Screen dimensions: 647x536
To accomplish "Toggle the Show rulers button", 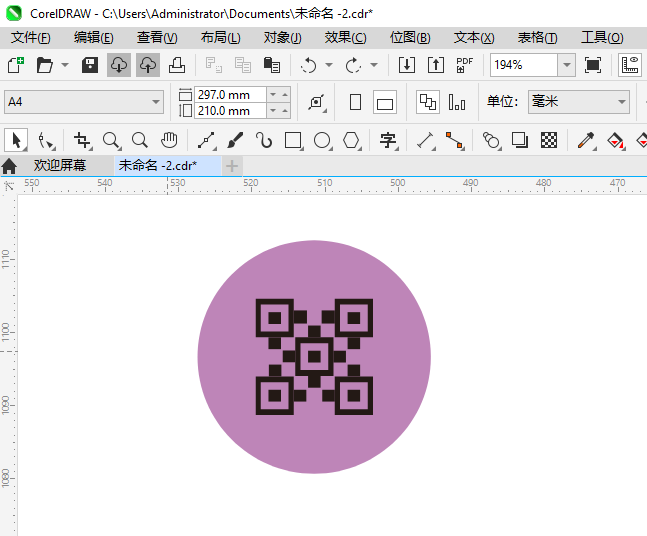I will 630,65.
